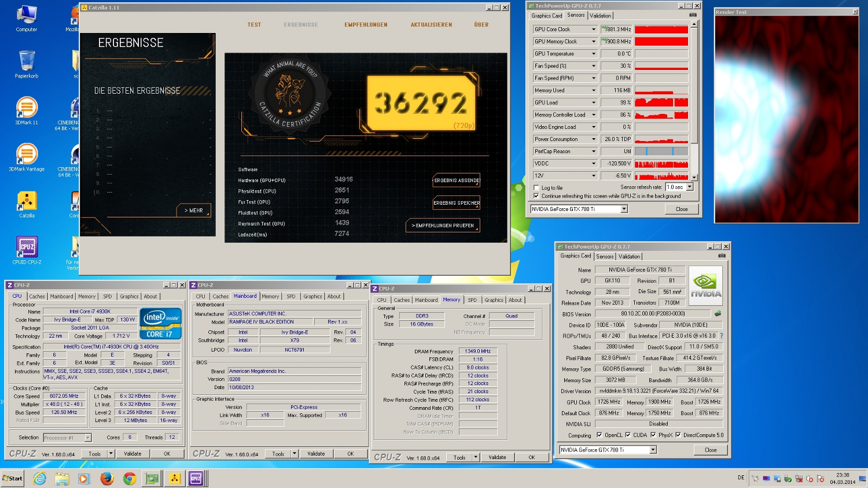Open the AKTUALISIEREN tab in Catzilla
Viewport: 868px width, 488px height.
point(431,25)
